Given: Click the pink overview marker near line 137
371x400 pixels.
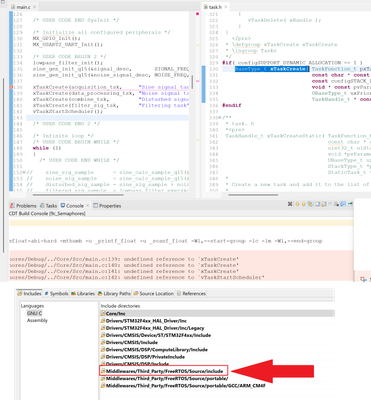Looking at the screenshot, I should coord(197,81).
